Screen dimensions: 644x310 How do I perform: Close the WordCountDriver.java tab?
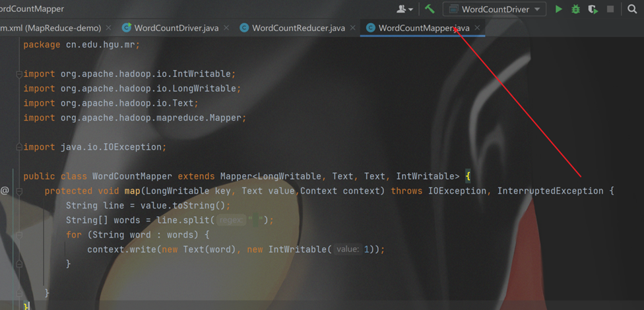pyautogui.click(x=227, y=28)
